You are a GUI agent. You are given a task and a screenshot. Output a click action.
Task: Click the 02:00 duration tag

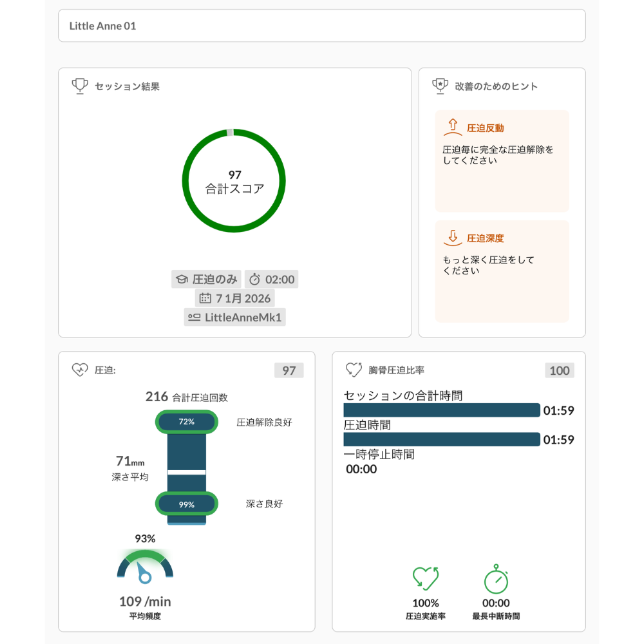point(272,279)
